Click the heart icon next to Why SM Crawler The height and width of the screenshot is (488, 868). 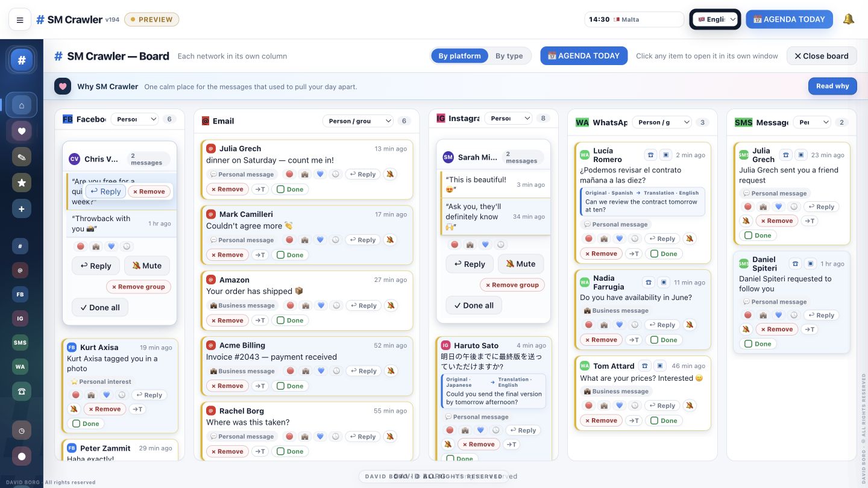tap(63, 86)
